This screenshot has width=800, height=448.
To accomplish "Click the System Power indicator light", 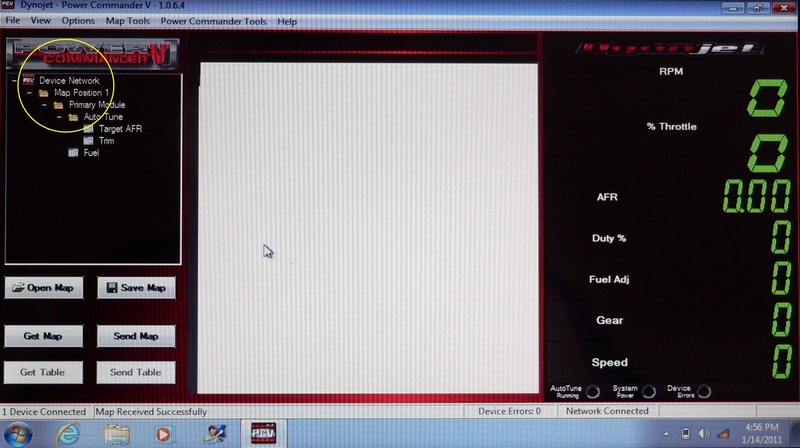I will click(649, 391).
